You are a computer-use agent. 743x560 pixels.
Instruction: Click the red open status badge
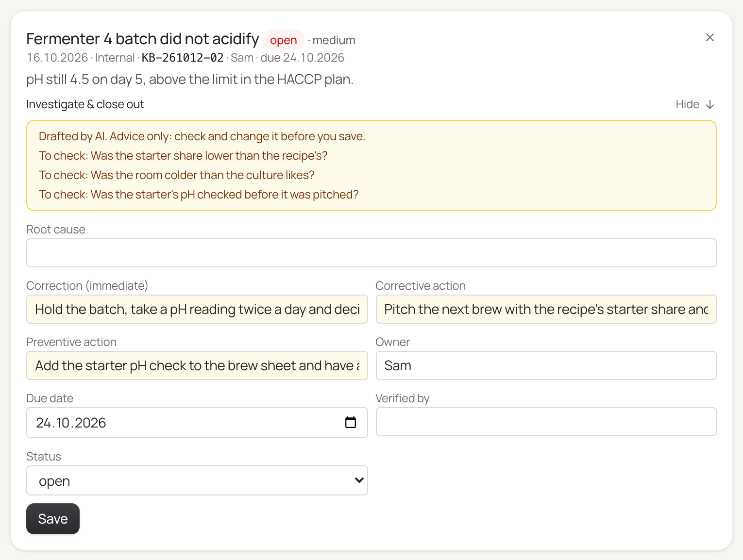(284, 40)
